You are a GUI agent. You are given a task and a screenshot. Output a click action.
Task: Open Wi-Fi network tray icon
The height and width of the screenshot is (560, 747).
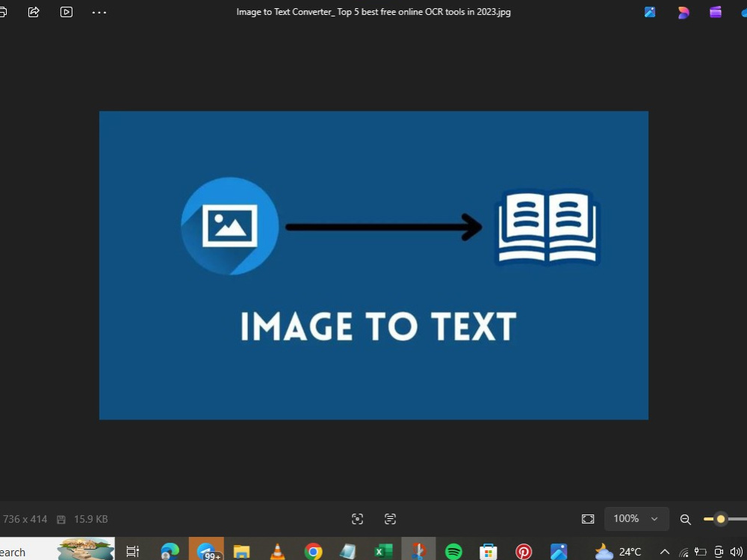[x=684, y=552]
